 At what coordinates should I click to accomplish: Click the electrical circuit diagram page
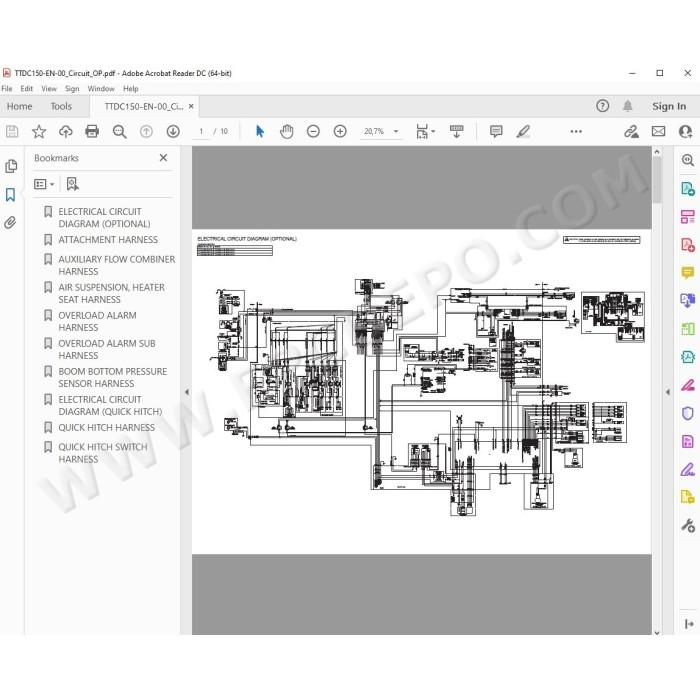click(x=421, y=392)
